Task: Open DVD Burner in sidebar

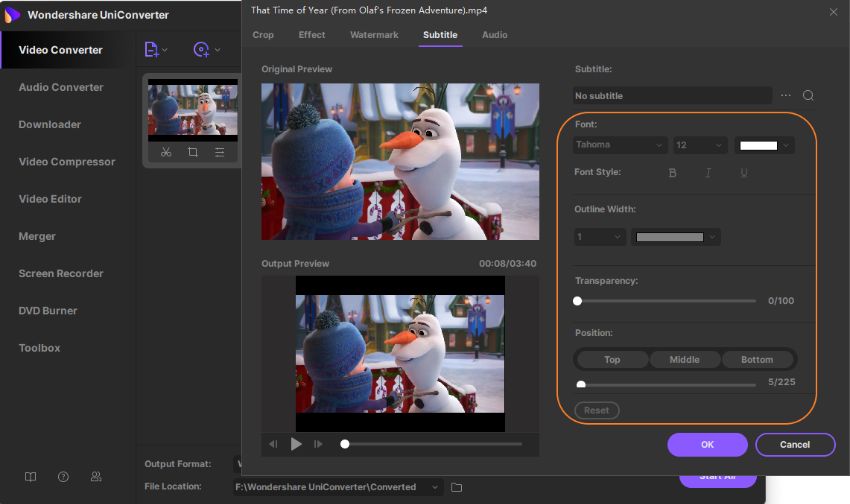Action: [48, 311]
